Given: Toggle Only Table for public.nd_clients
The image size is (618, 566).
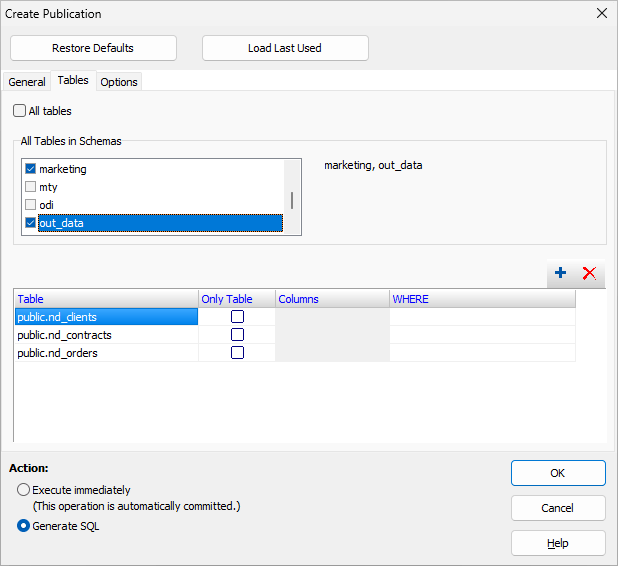Looking at the screenshot, I should tap(237, 317).
